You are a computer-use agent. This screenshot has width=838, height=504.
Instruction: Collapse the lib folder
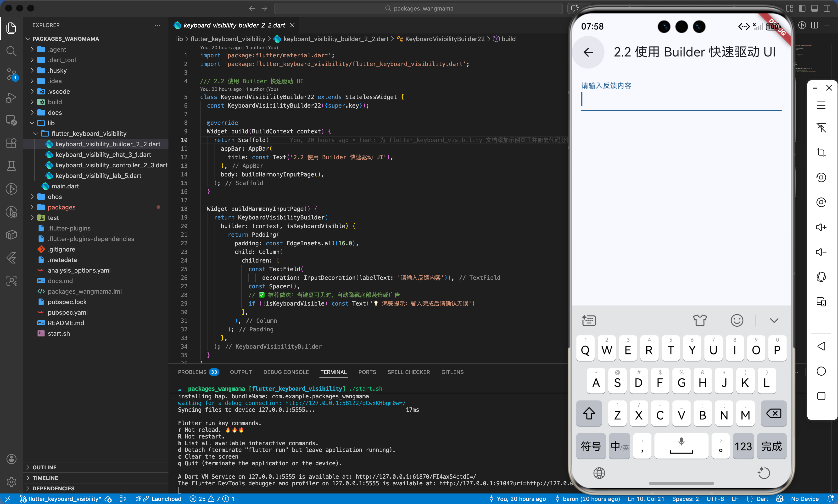click(51, 123)
